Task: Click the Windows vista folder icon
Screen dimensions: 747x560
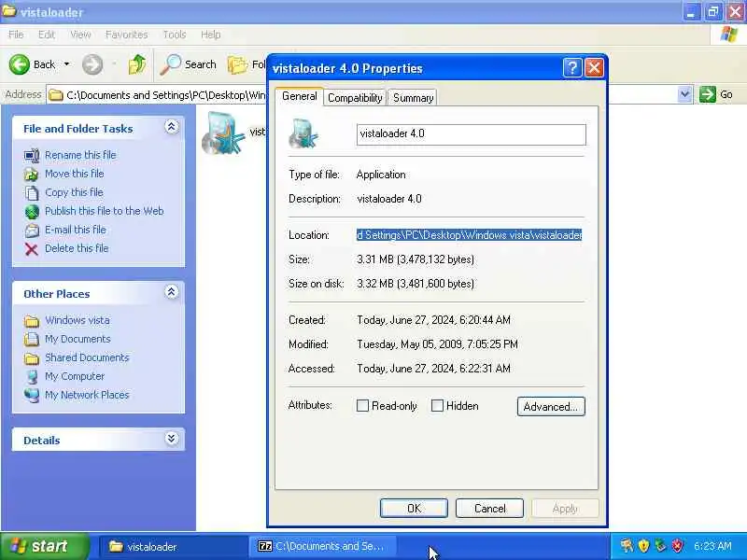Action: 32,321
